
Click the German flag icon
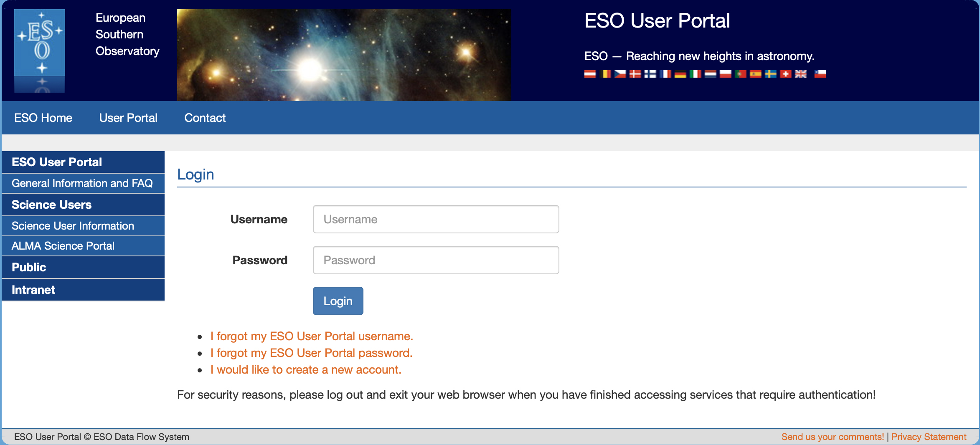(680, 74)
